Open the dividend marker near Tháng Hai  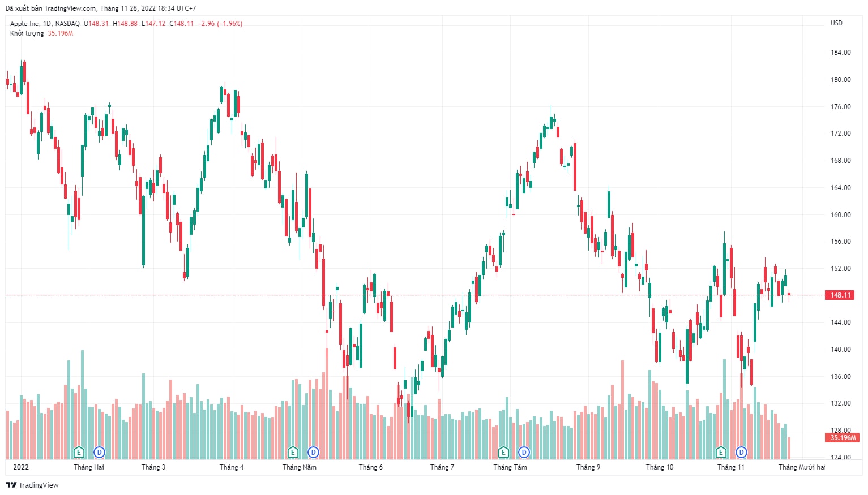99,452
